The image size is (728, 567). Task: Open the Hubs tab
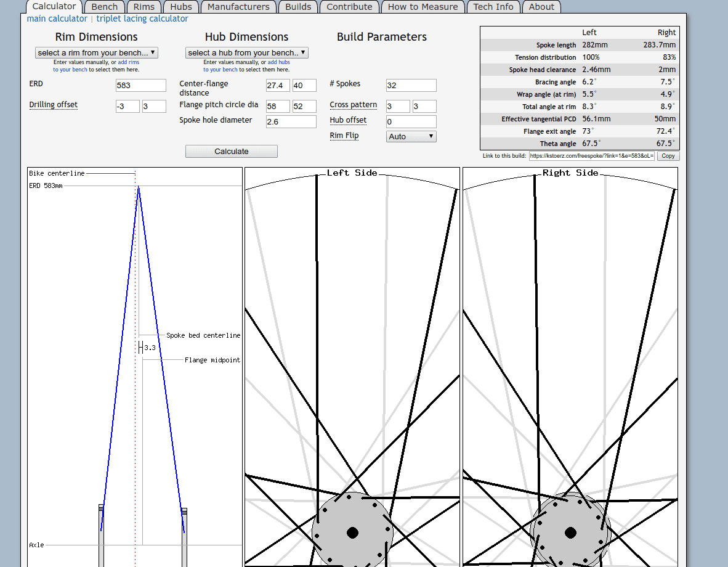point(181,7)
